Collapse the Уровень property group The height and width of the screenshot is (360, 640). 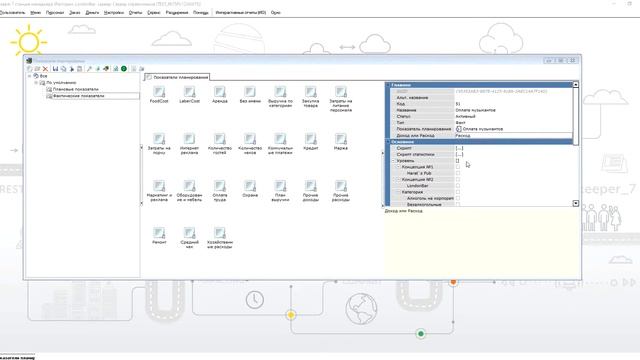click(x=394, y=161)
